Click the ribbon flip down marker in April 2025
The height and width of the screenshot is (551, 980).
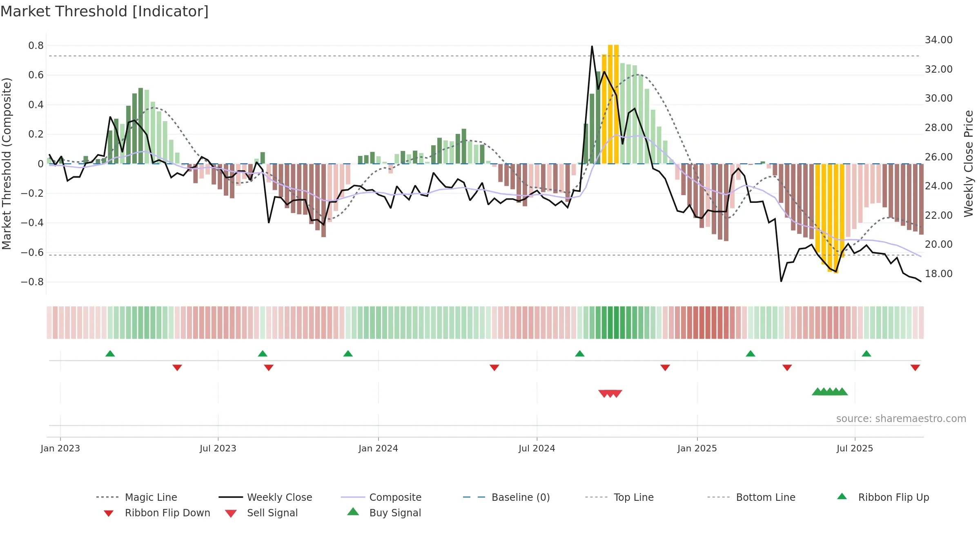(x=787, y=368)
